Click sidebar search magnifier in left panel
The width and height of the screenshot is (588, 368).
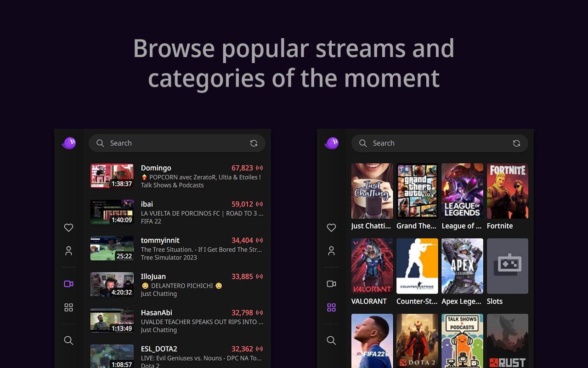pyautogui.click(x=68, y=340)
